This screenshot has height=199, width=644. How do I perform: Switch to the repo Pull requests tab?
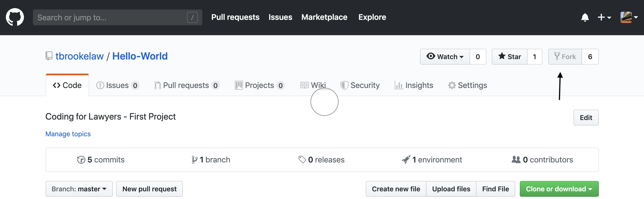pyautogui.click(x=187, y=85)
